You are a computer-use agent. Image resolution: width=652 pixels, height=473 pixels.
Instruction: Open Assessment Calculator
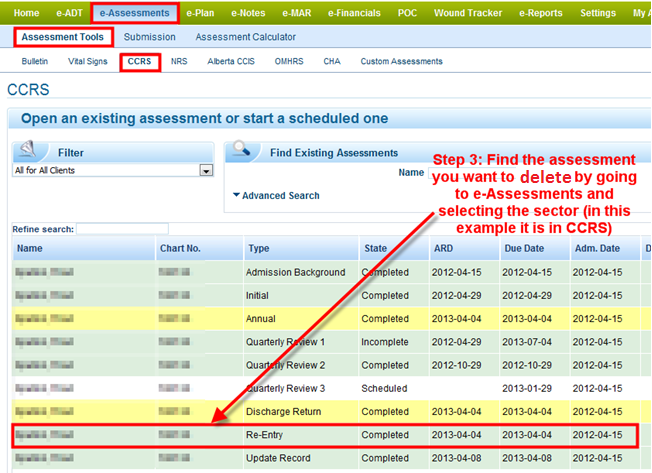[246, 37]
